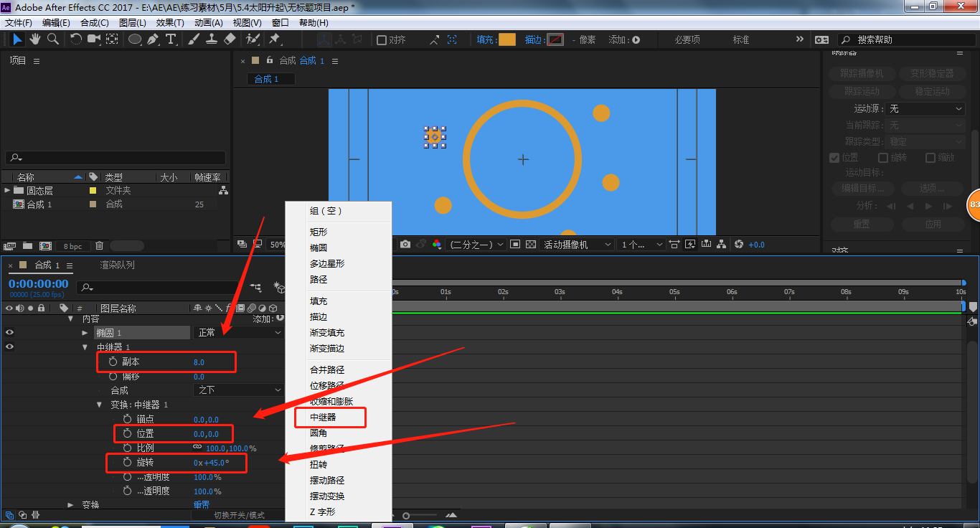Switch to the 标准 workspace
This screenshot has height=528, width=980.
[741, 39]
